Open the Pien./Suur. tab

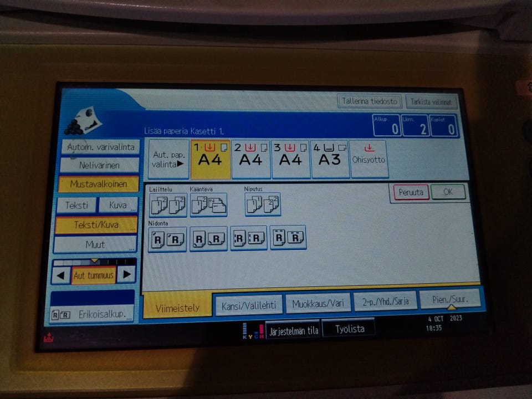(450, 299)
